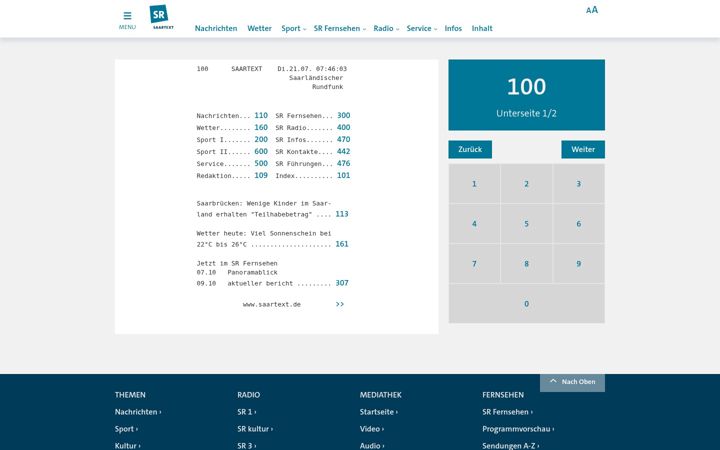720x450 pixels.
Task: Open Nachrichten in the top navigation
Action: click(x=216, y=28)
